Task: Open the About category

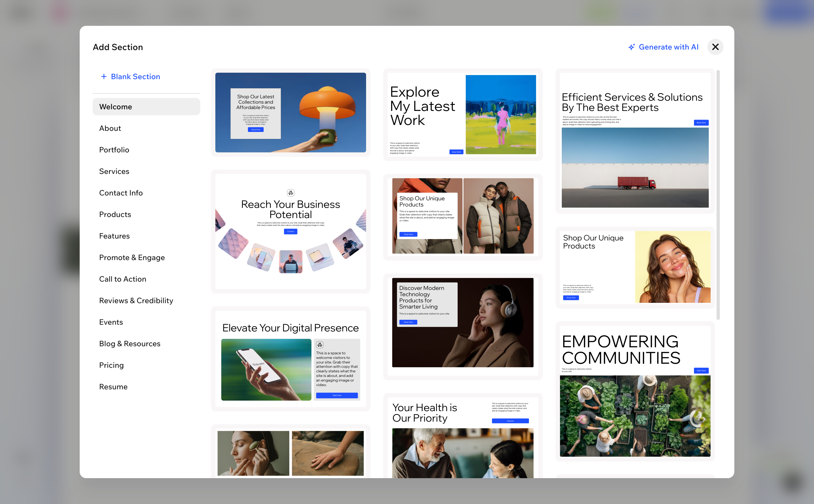Action: pos(146,128)
